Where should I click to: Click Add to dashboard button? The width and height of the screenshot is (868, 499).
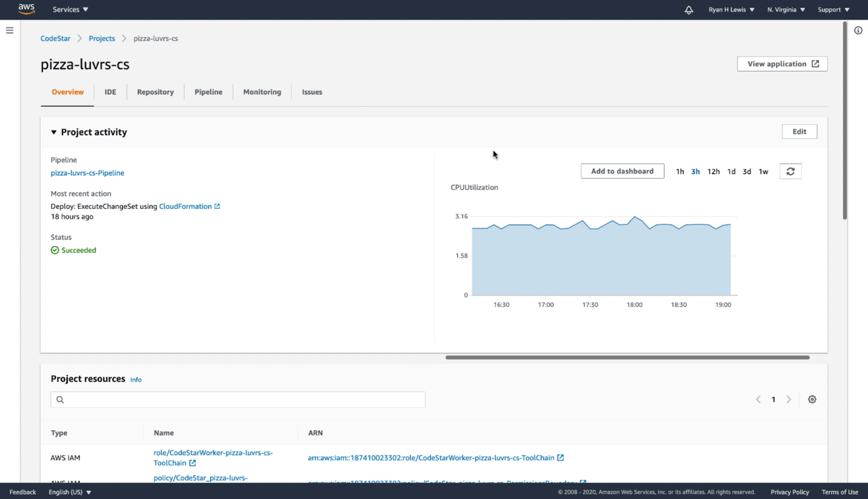click(622, 171)
